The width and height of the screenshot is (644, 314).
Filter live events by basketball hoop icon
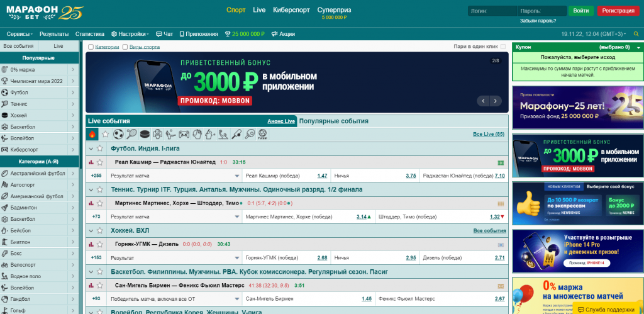point(157,134)
